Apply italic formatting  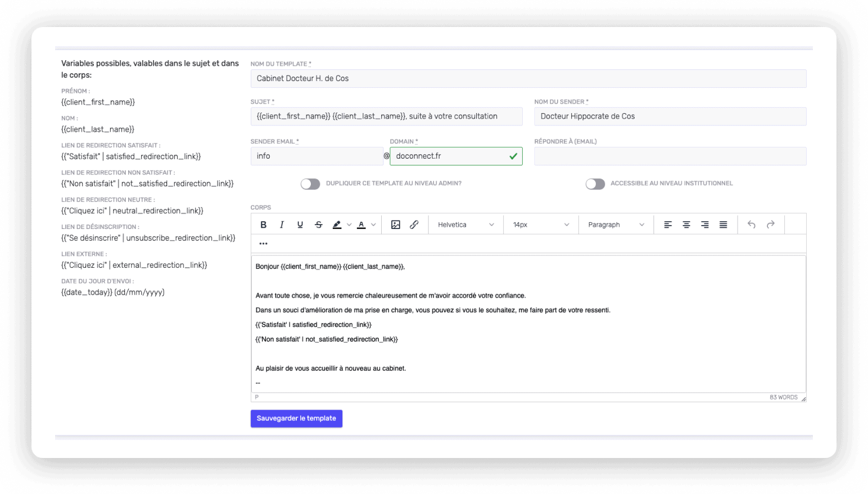(282, 224)
